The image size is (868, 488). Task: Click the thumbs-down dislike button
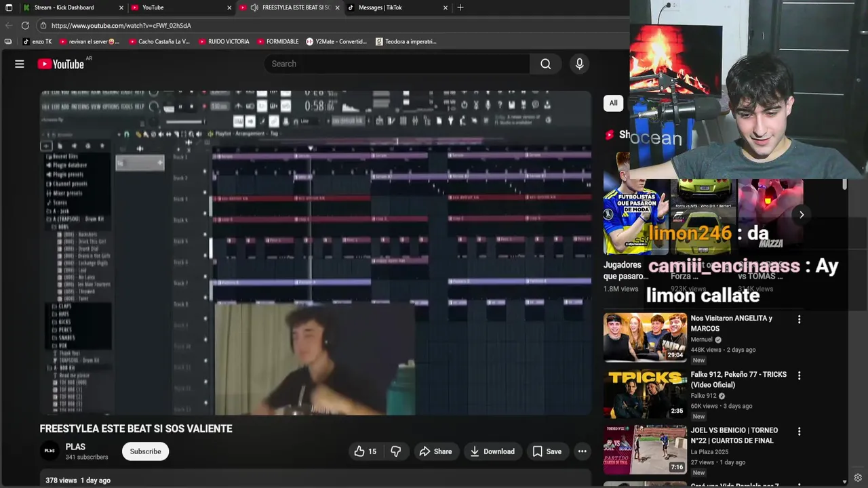click(x=396, y=451)
